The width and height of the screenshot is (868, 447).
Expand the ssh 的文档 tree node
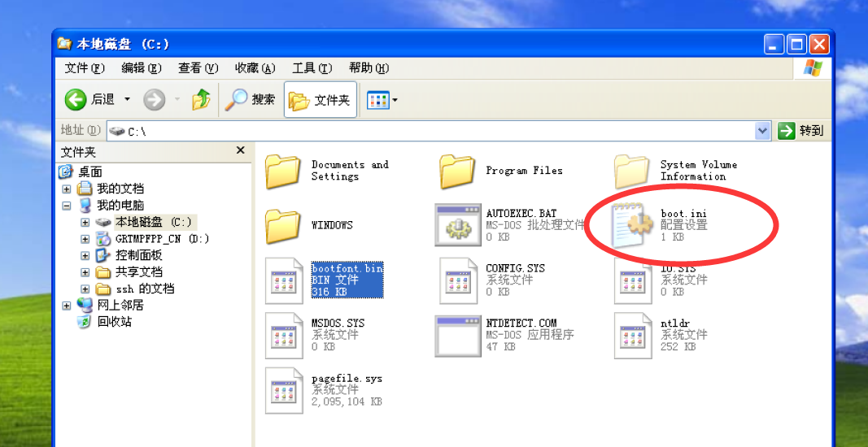85,289
